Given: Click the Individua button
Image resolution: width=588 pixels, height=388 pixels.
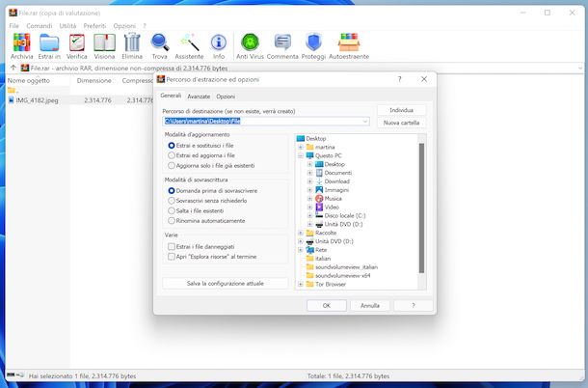Looking at the screenshot, I should tap(401, 110).
